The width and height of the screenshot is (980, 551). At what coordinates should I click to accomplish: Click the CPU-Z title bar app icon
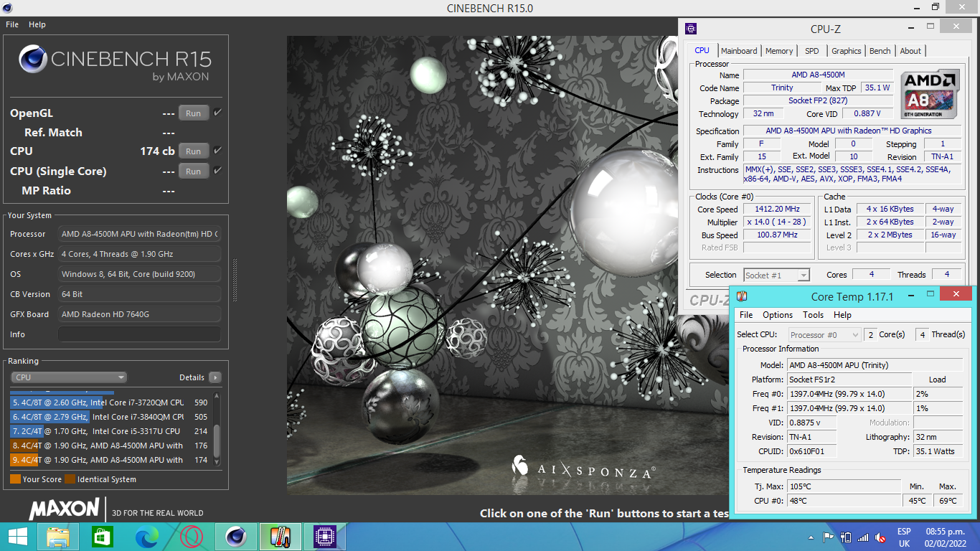pyautogui.click(x=690, y=29)
